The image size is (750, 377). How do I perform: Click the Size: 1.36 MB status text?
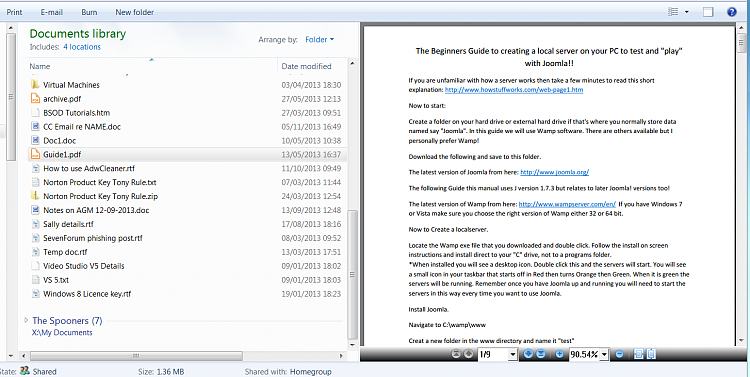coord(161,371)
